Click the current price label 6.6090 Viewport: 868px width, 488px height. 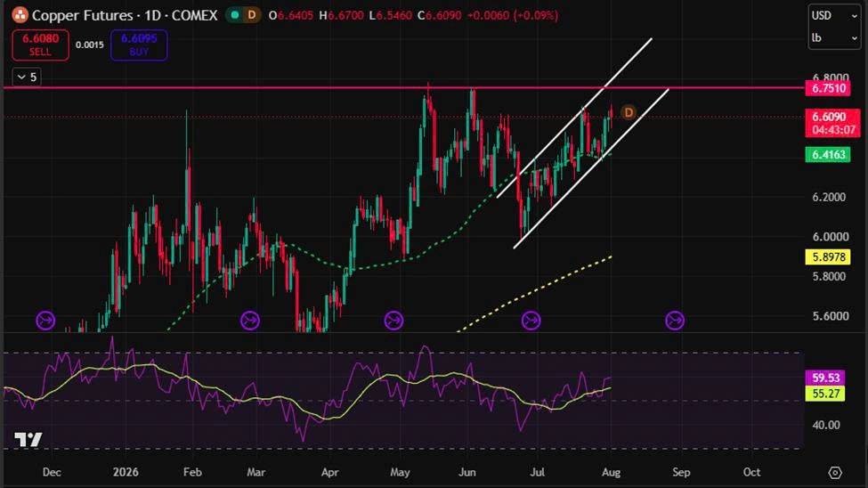tap(829, 117)
